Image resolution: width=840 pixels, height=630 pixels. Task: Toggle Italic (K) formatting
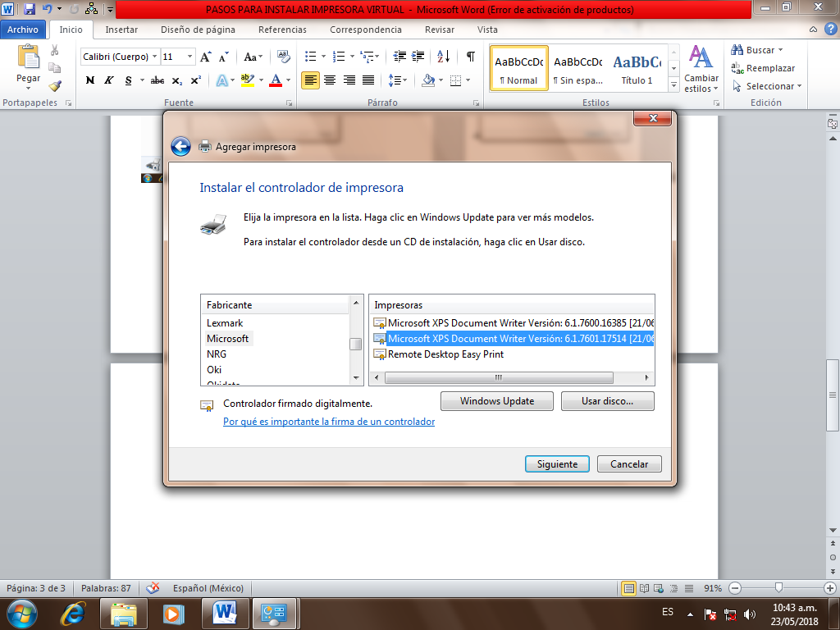coord(109,80)
